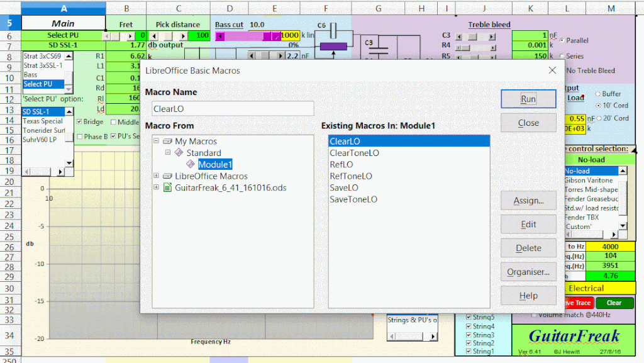644x363 pixels.
Task: Toggle the String4 checkbox
Action: pos(469,326)
